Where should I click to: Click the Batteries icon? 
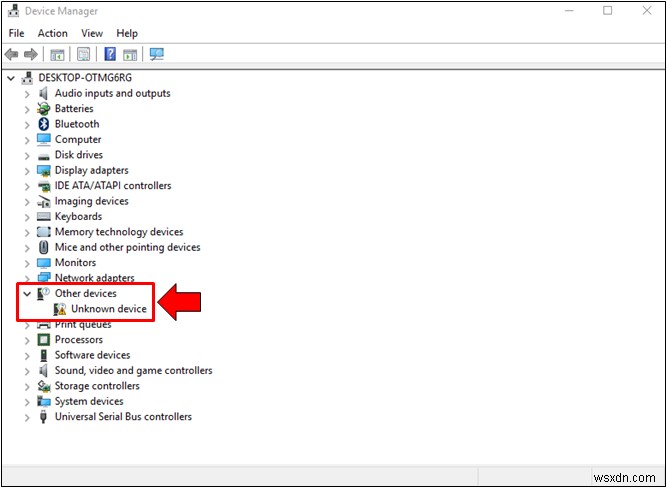[x=43, y=109]
